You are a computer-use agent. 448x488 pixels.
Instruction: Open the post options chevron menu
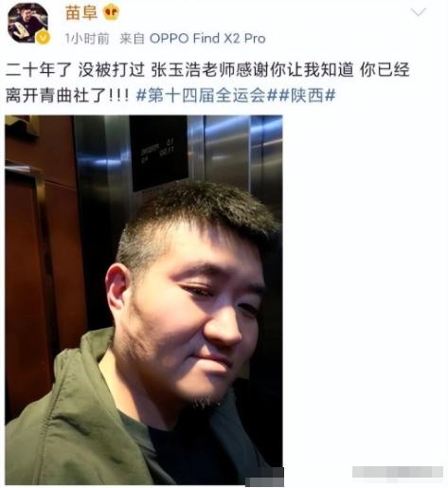pyautogui.click(x=419, y=12)
